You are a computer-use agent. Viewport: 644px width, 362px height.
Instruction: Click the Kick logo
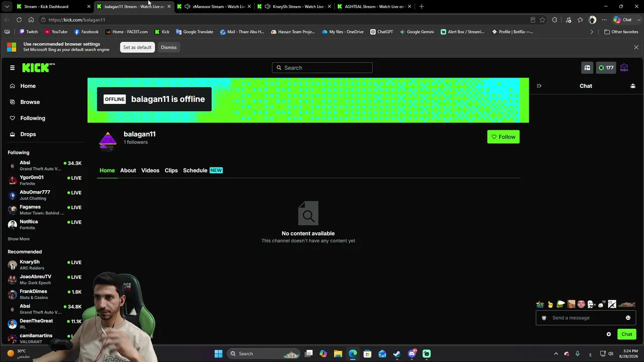pyautogui.click(x=38, y=68)
